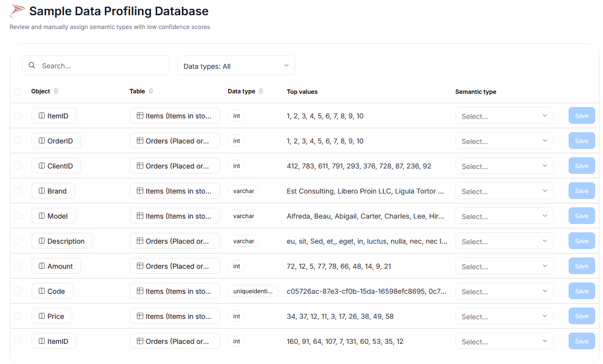The width and height of the screenshot is (603, 364).
Task: Sort by Data type column sort icon
Action: [261, 91]
